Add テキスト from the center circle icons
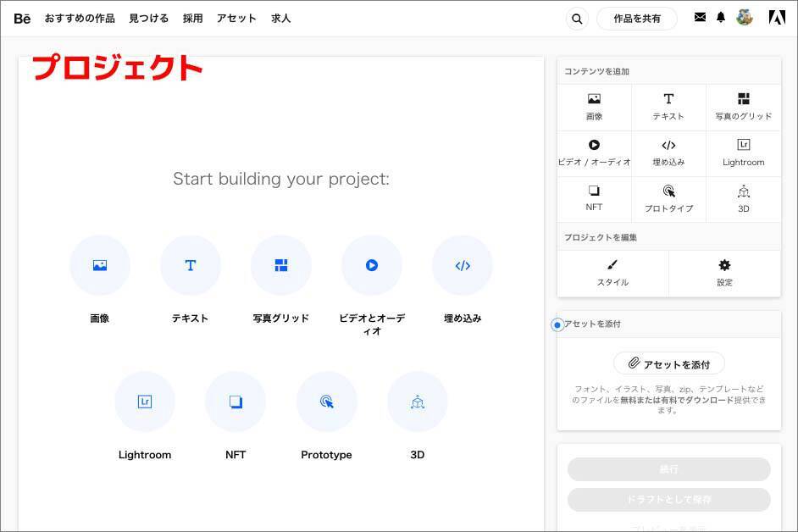Viewport: 798px width, 532px height. coord(191,265)
